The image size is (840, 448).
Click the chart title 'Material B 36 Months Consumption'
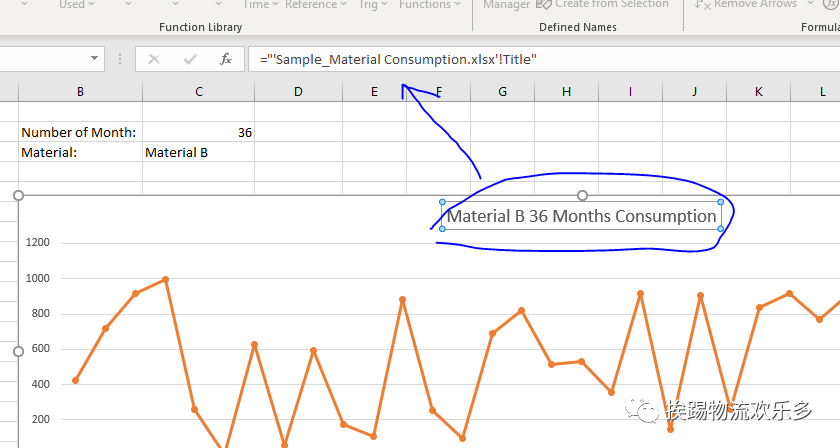(581, 216)
